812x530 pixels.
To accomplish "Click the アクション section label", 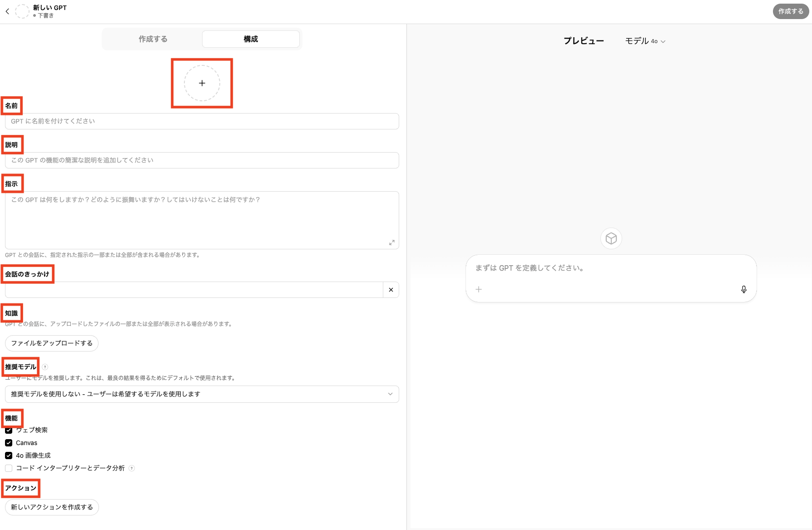I will pos(20,488).
